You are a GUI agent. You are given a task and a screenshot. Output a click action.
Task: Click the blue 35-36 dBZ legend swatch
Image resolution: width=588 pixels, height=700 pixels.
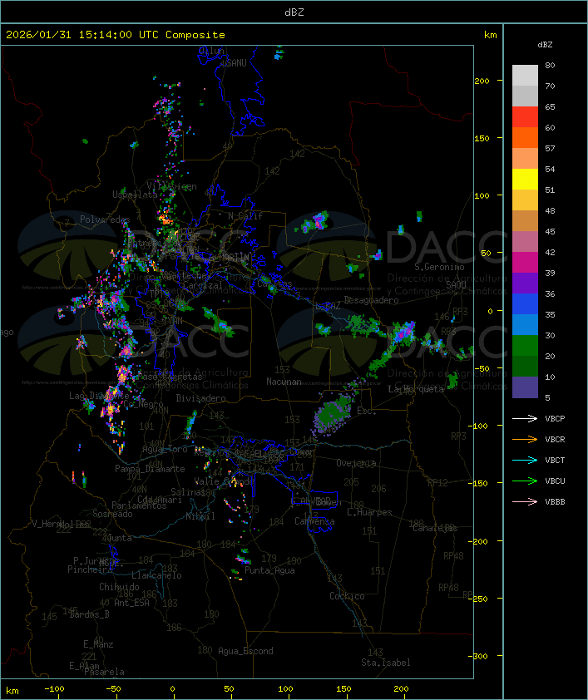525,304
